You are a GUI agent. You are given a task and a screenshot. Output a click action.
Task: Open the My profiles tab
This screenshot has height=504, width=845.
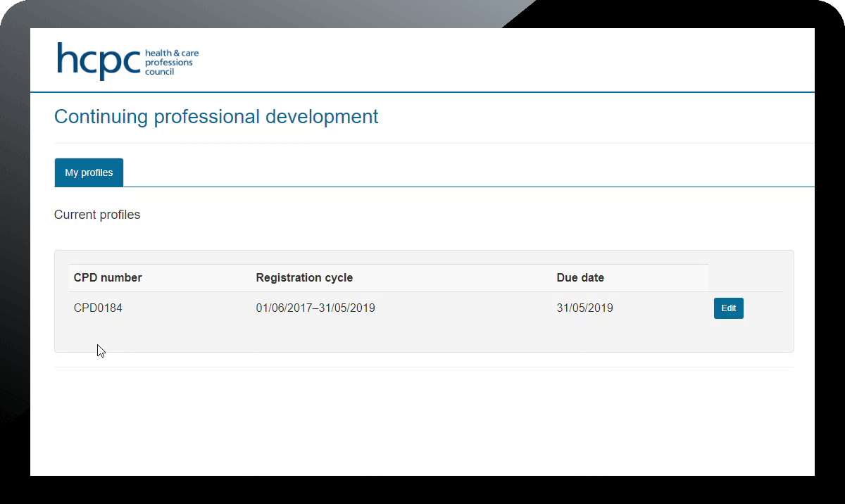click(89, 172)
